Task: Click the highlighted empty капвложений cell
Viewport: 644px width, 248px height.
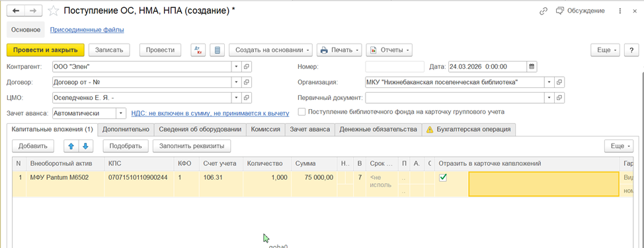Action: click(543, 185)
